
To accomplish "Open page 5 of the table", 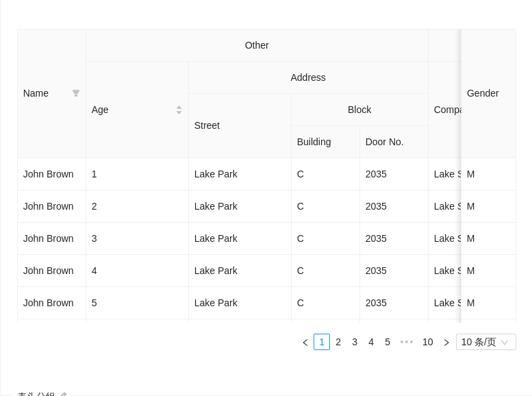I will pyautogui.click(x=388, y=342).
